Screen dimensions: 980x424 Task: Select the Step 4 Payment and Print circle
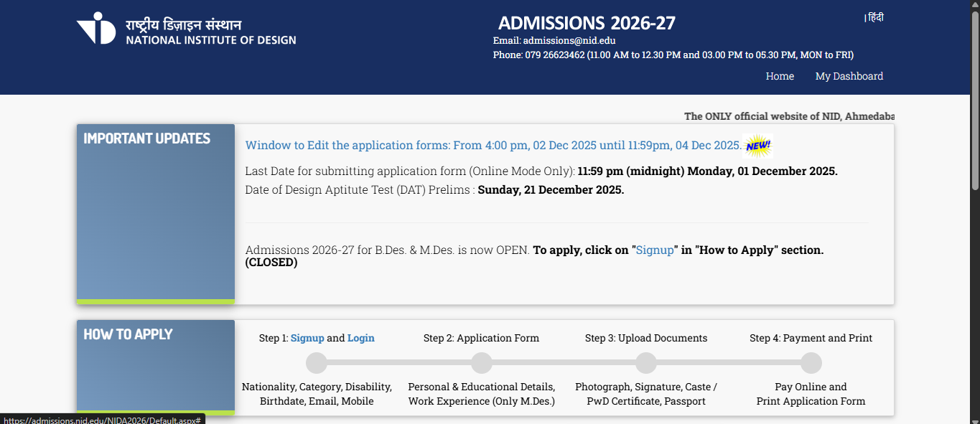click(x=811, y=363)
